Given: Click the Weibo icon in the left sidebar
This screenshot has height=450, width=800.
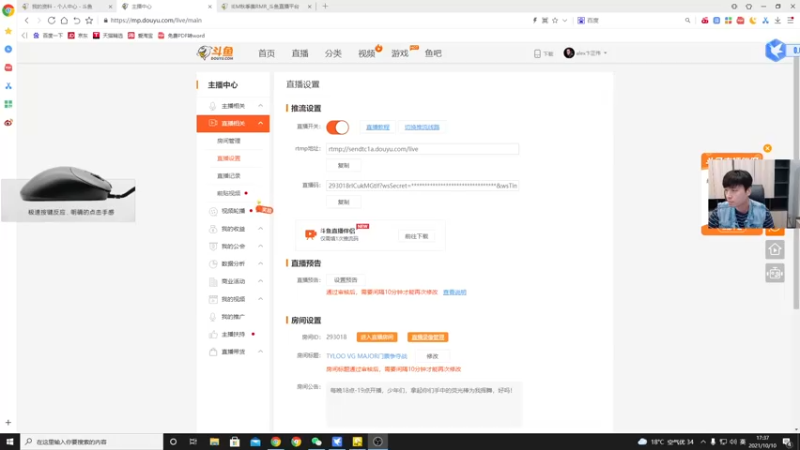Looking at the screenshot, I should (x=8, y=123).
